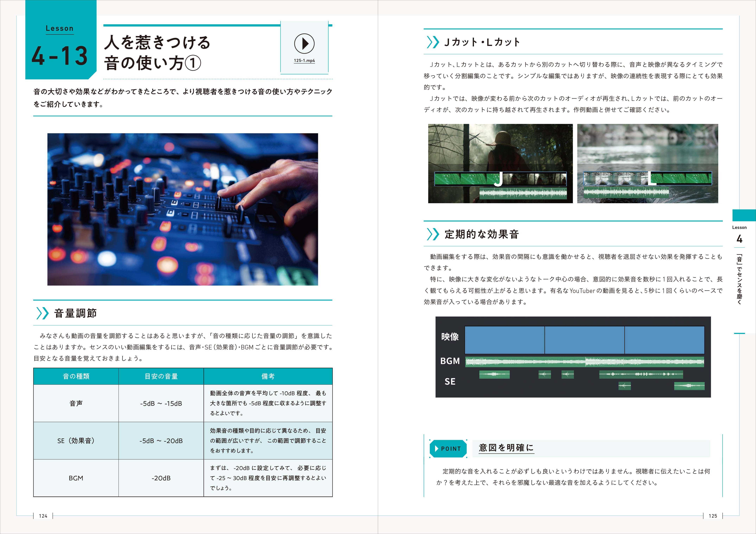Image resolution: width=756 pixels, height=534 pixels.
Task: Click the page number 125
Action: [713, 516]
